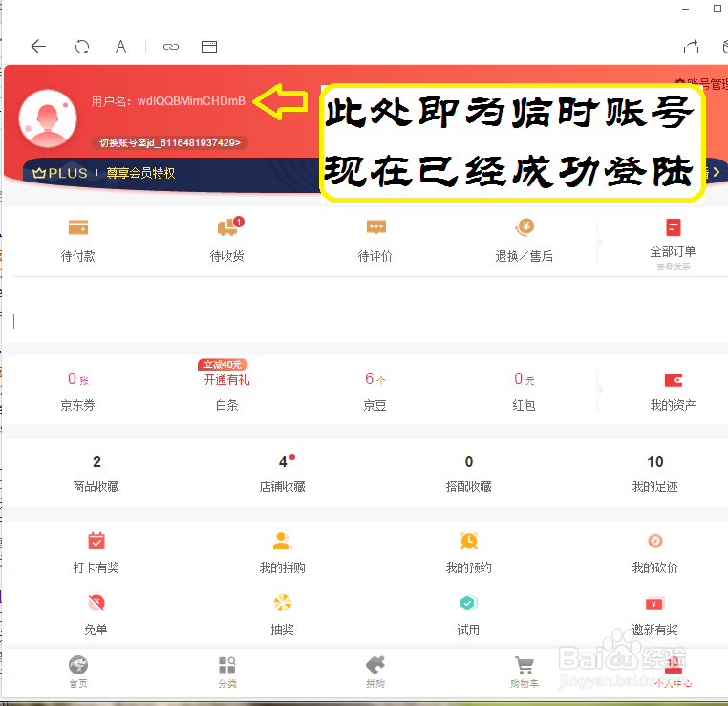The height and width of the screenshot is (706, 728).
Task: Open 免单 icon
Action: point(96,603)
